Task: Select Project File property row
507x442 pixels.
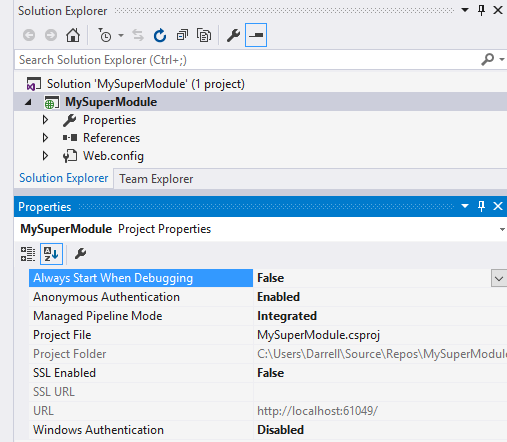Action: 141,335
